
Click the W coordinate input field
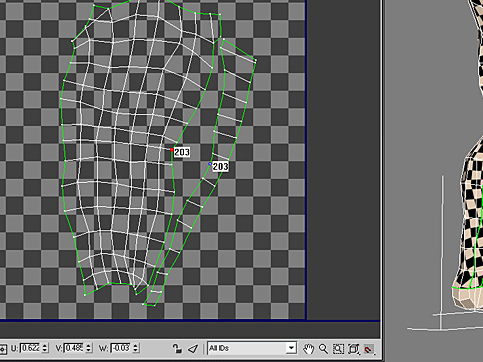121,348
